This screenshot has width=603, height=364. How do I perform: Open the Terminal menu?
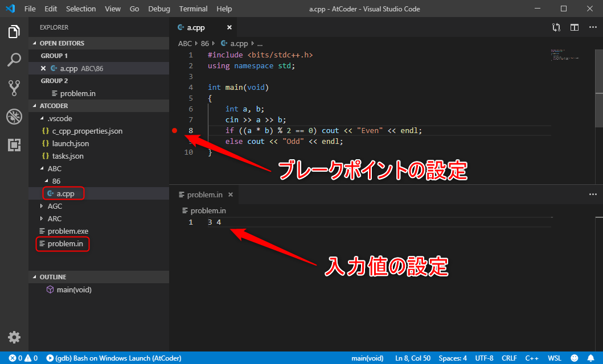[x=193, y=9]
